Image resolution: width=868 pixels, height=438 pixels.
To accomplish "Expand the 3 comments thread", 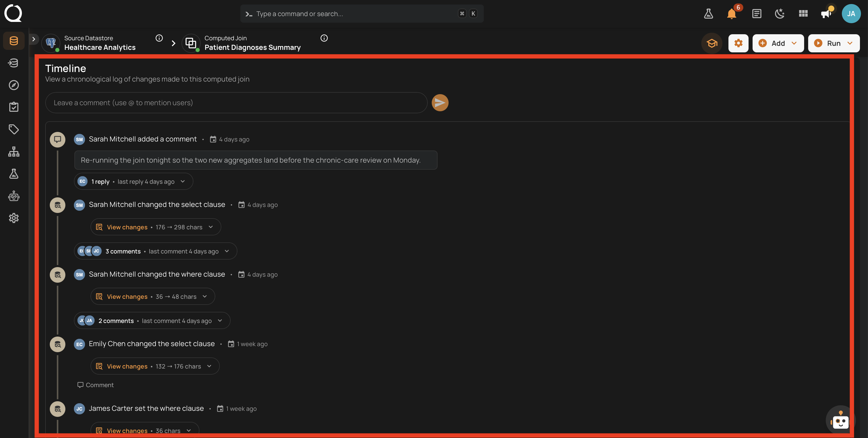I will click(x=155, y=251).
